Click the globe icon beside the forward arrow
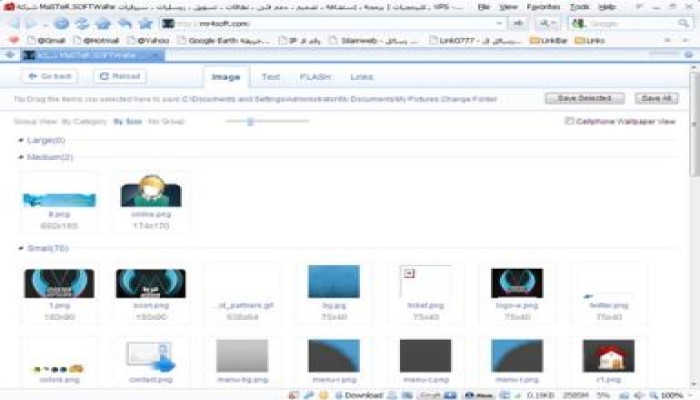 coord(62,24)
